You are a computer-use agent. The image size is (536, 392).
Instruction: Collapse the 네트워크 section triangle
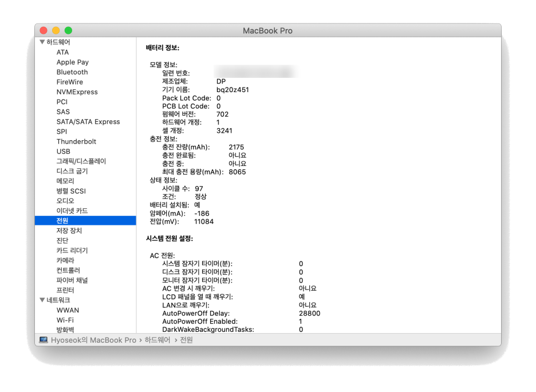(42, 300)
